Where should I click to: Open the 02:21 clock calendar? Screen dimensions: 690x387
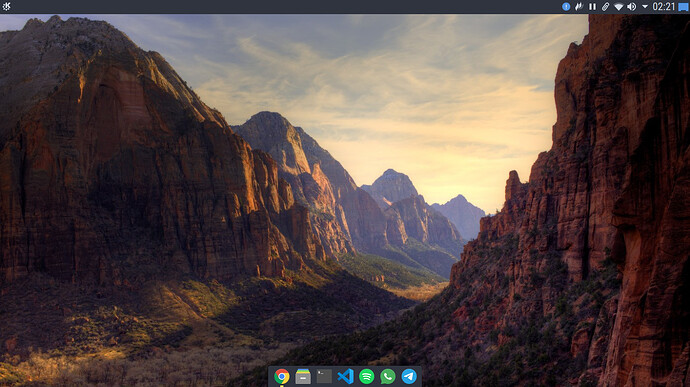pyautogui.click(x=664, y=7)
